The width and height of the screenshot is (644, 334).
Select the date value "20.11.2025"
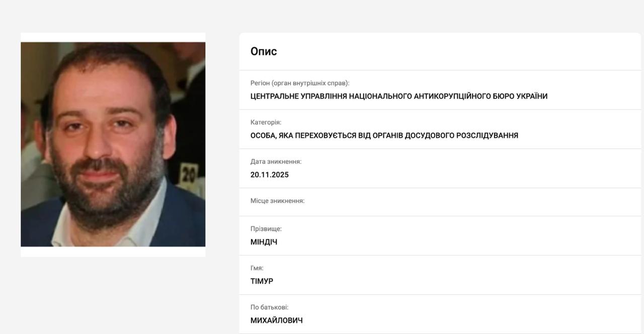pyautogui.click(x=270, y=175)
